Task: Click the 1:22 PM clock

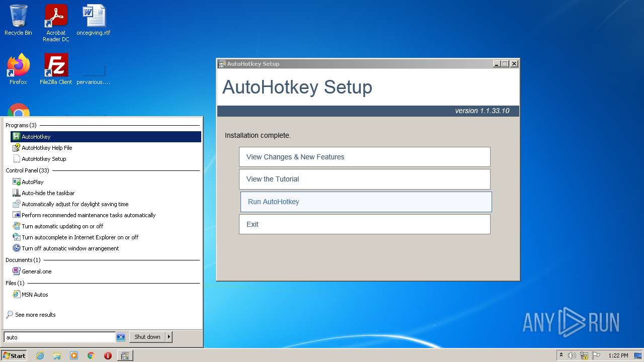Action: pos(618,355)
